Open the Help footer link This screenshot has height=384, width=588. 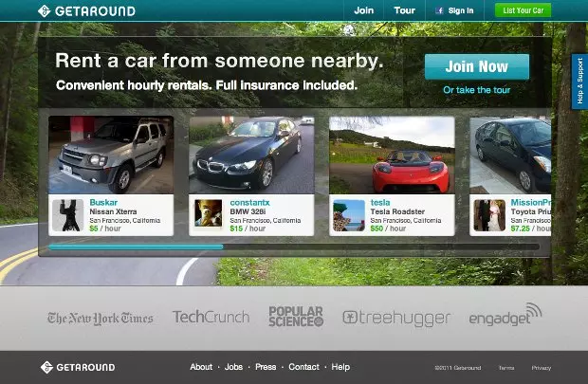tap(340, 367)
